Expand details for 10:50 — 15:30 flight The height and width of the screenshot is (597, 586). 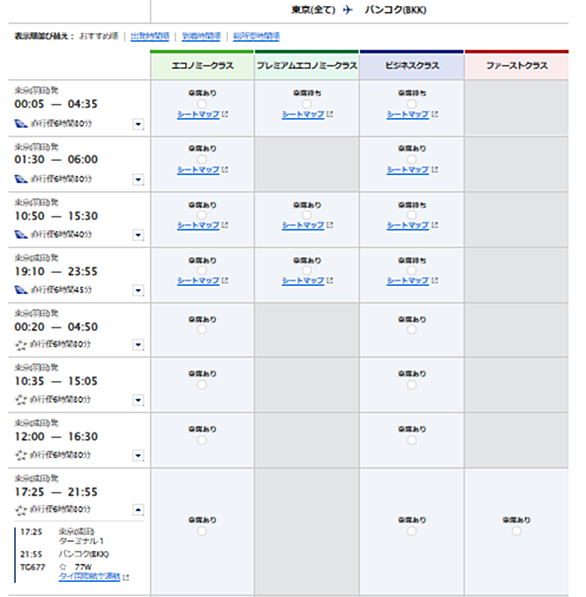click(138, 235)
